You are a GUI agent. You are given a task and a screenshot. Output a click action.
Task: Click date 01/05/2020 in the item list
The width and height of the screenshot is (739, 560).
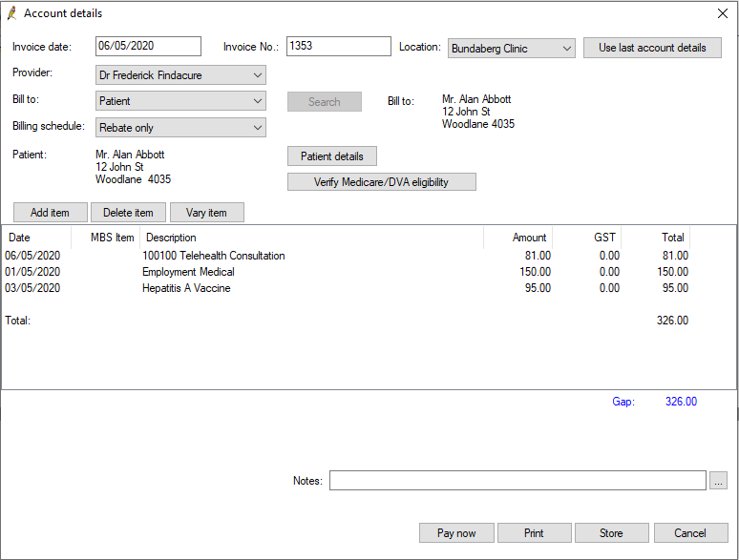point(32,272)
